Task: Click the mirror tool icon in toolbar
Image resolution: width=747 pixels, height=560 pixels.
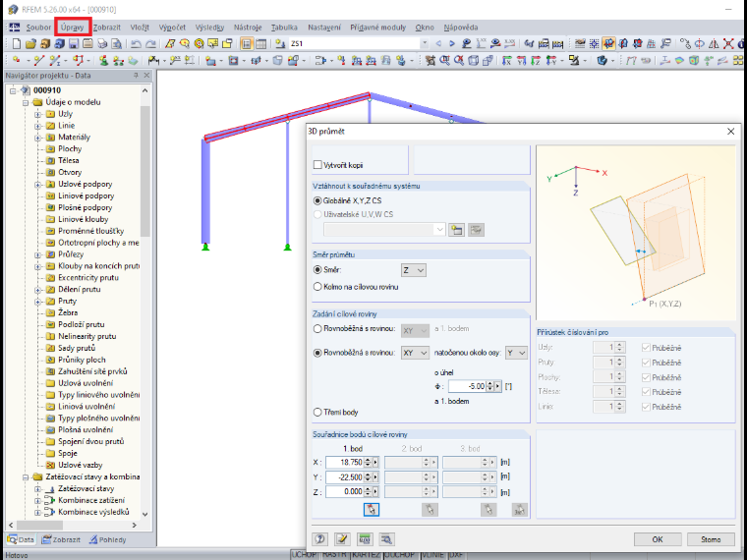Action: (714, 44)
